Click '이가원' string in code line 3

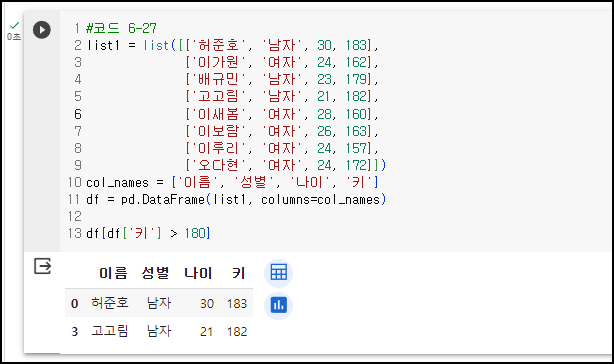219,62
